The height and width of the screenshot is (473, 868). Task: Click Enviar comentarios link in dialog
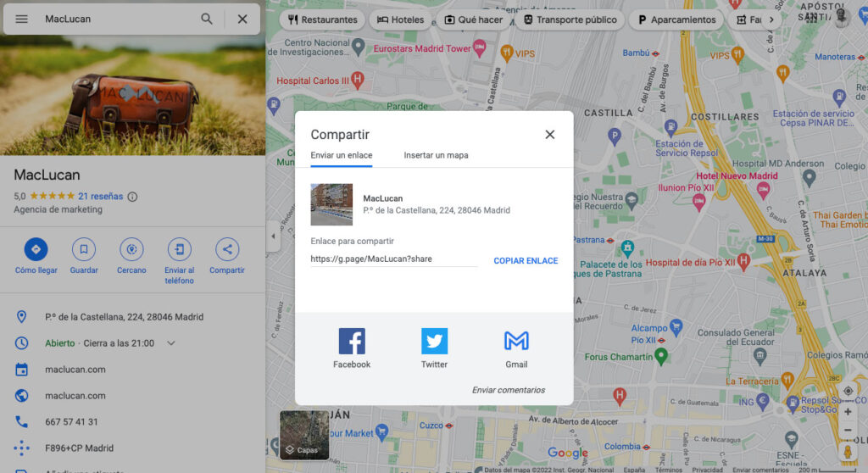pos(509,390)
